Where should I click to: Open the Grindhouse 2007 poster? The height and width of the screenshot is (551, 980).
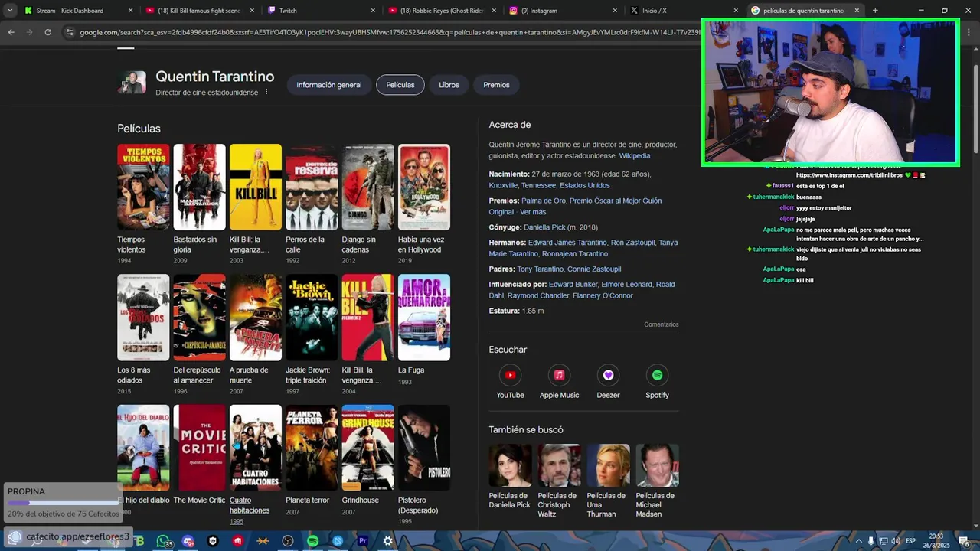click(368, 448)
